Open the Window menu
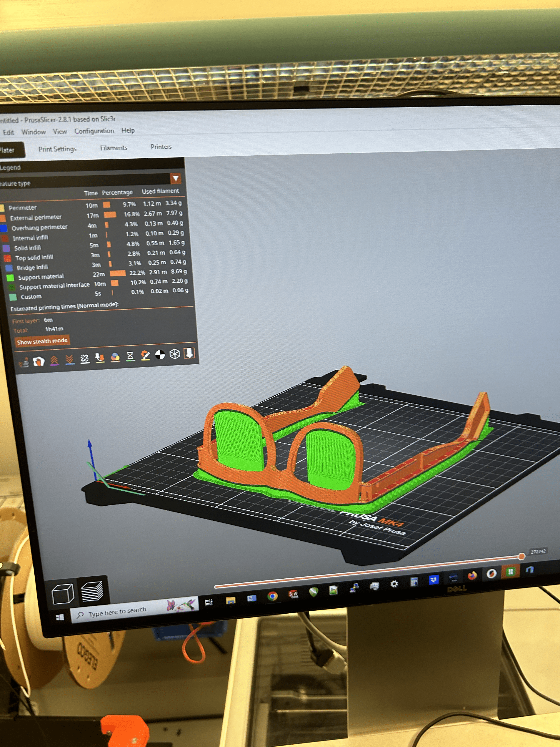 [x=33, y=132]
